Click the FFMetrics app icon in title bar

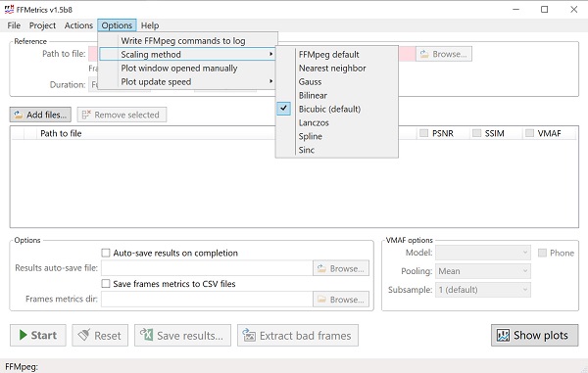(x=9, y=10)
